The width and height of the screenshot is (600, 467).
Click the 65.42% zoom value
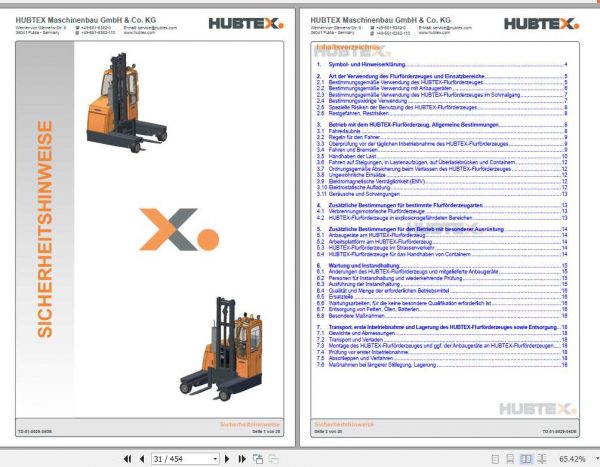pos(572,459)
